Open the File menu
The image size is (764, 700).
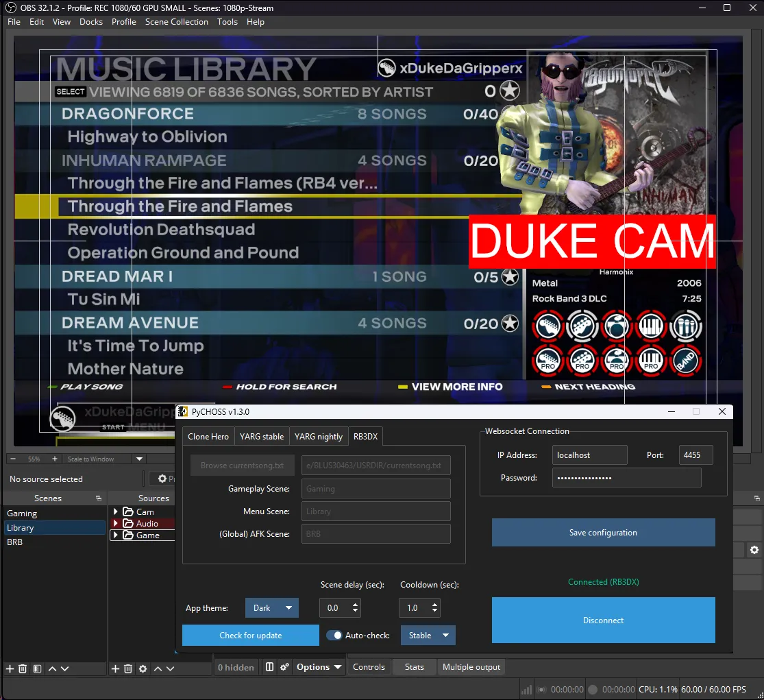click(14, 22)
